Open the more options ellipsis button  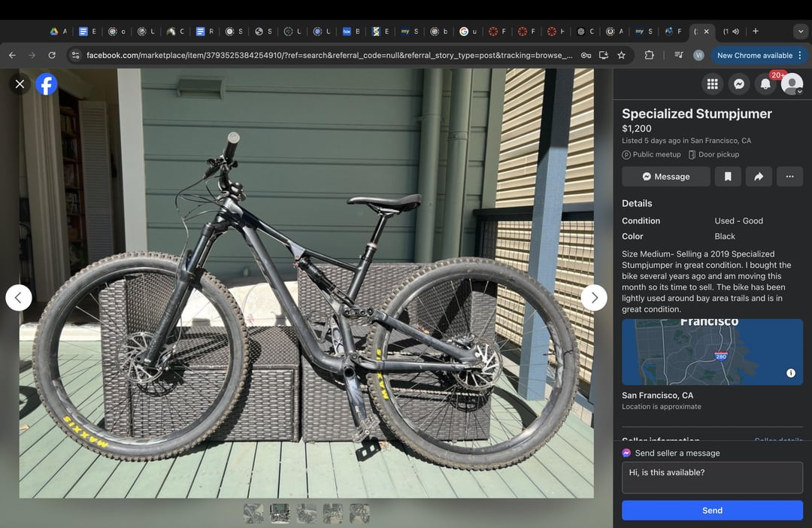click(789, 177)
